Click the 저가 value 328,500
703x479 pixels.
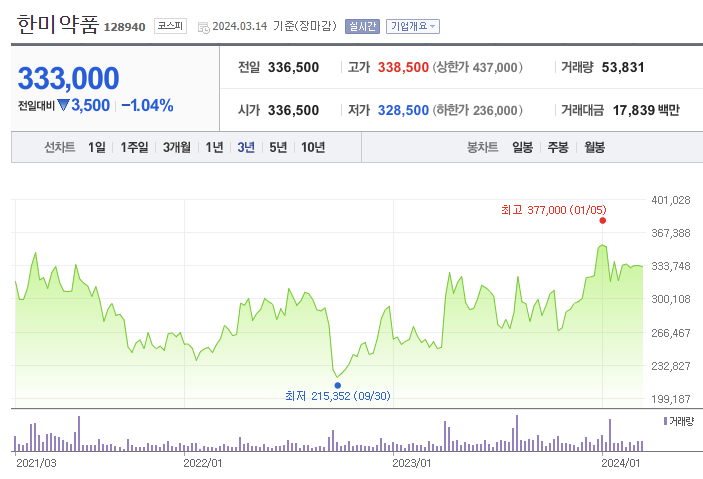[x=403, y=110]
